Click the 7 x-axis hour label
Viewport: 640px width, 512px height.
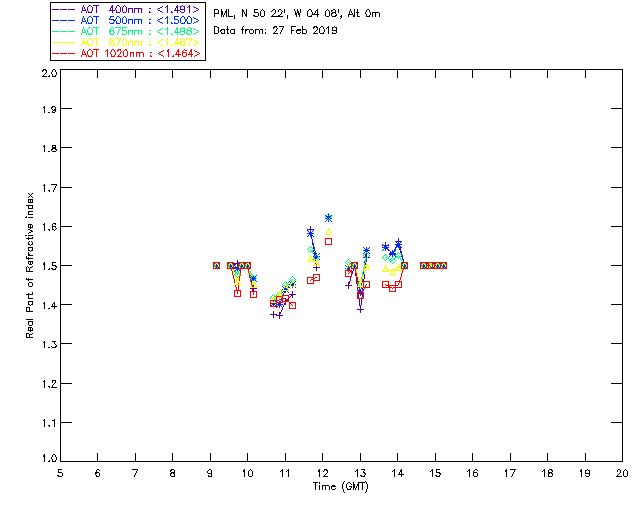point(135,473)
